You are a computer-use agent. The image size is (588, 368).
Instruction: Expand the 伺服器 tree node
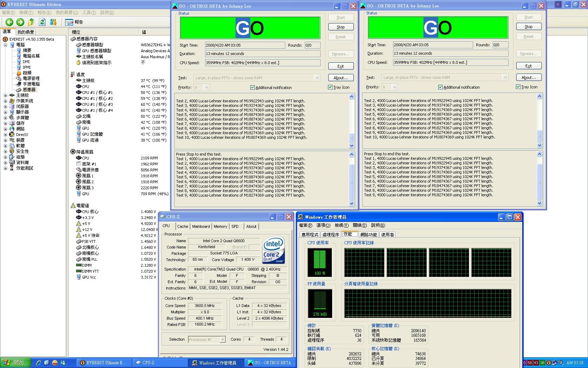tap(5, 107)
